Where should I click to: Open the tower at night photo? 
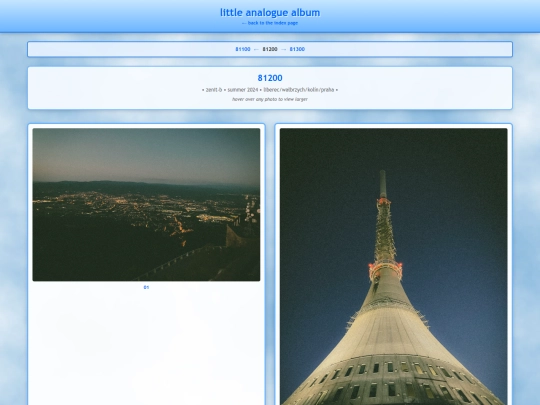393,267
